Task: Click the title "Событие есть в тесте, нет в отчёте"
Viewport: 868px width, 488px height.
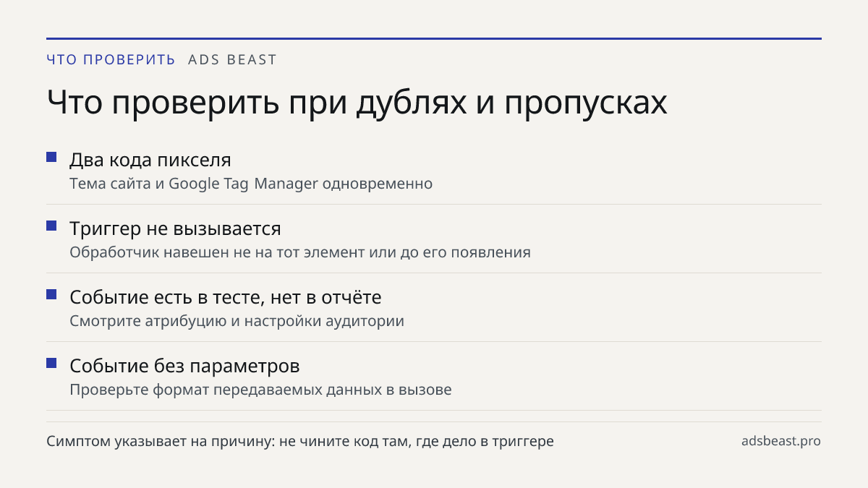Action: click(x=226, y=297)
